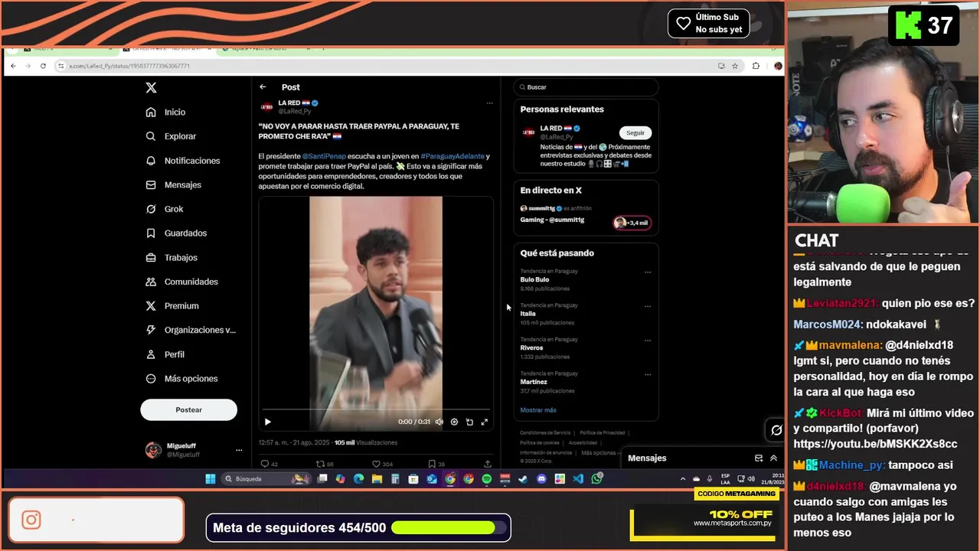Click Mostrar más under trends

[538, 410]
